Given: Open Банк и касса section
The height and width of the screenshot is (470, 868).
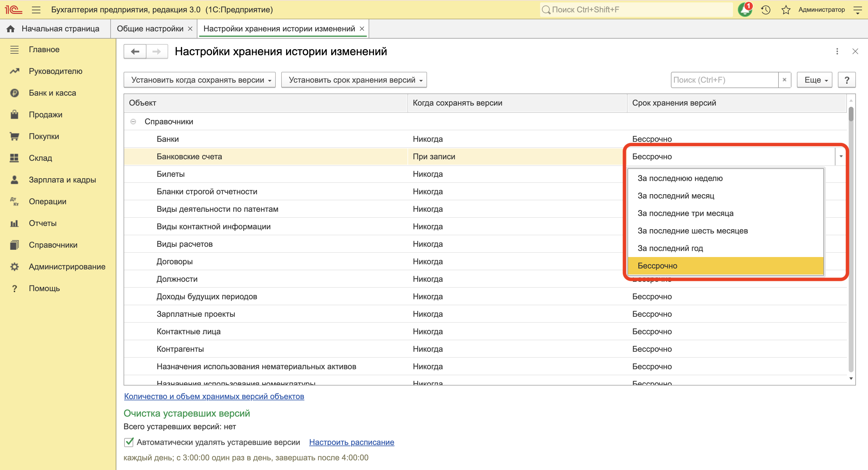Looking at the screenshot, I should tap(52, 93).
